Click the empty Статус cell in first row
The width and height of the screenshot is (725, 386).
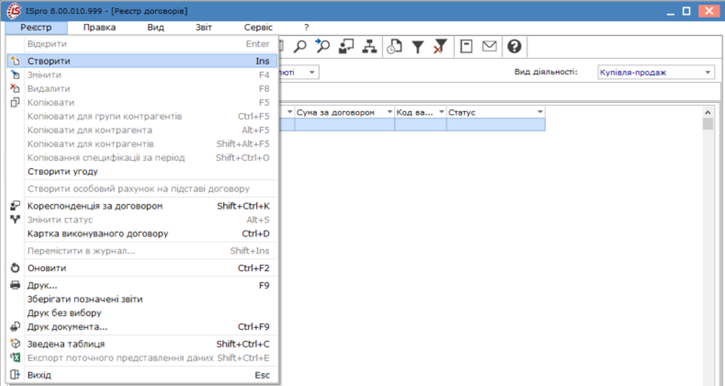[496, 124]
